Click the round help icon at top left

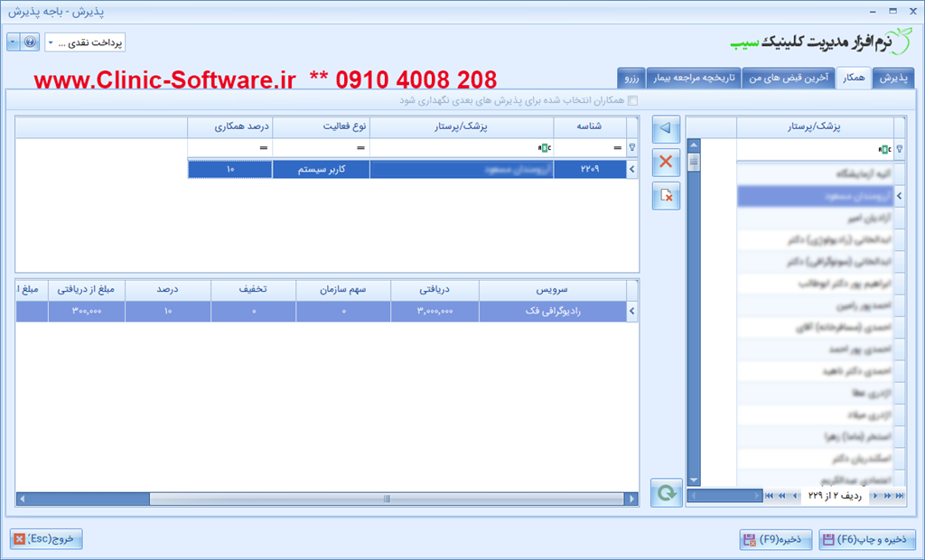coord(30,42)
